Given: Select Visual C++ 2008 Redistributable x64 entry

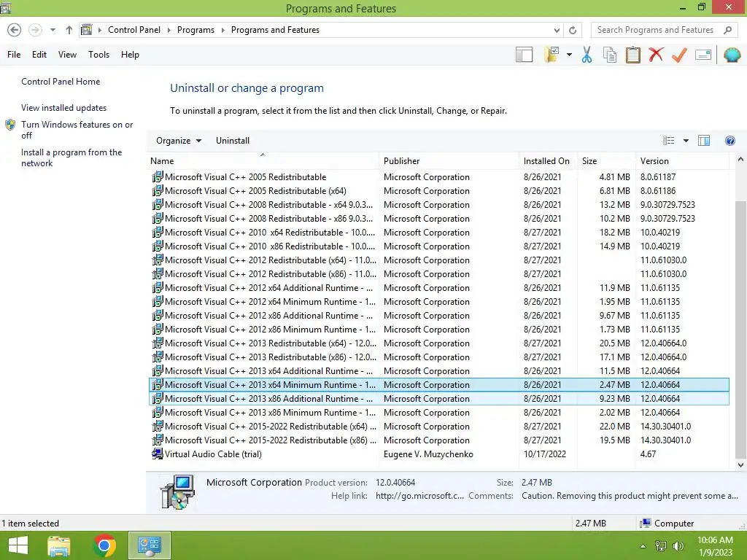Looking at the screenshot, I should 438,205.
